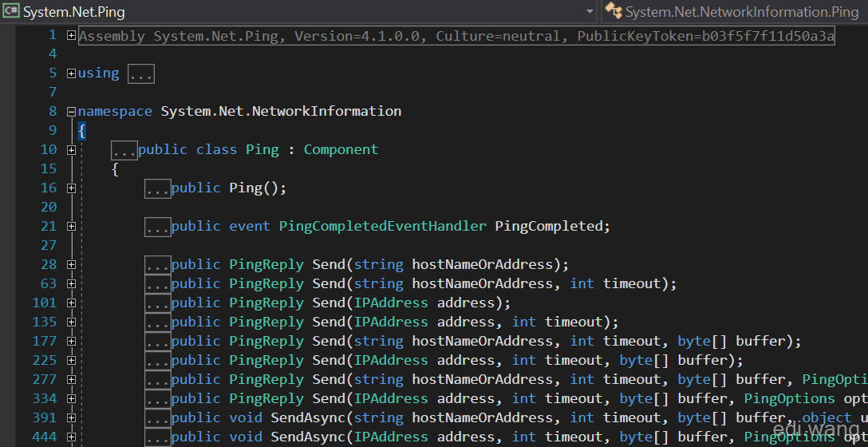Click the ellipsis box before public class Ping

click(x=124, y=150)
